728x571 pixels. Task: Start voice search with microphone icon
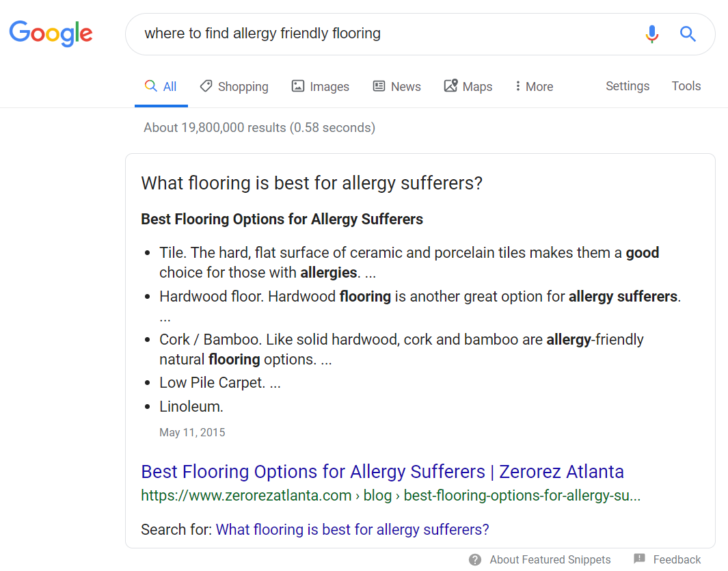click(x=652, y=34)
